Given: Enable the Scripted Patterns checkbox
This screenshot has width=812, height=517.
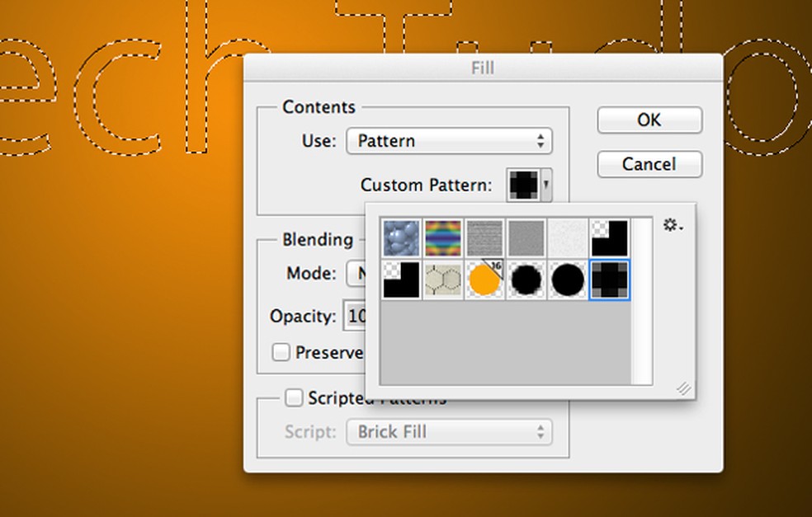Looking at the screenshot, I should point(293,397).
